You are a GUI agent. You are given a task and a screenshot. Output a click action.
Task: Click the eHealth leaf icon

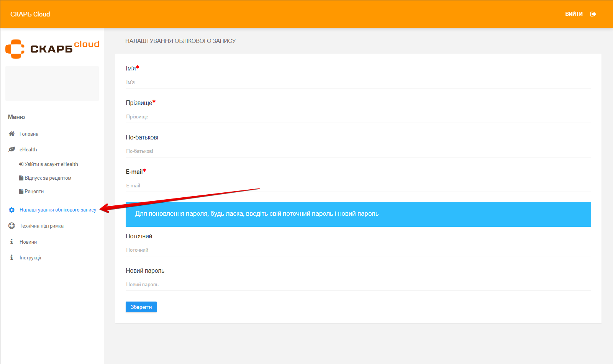pos(11,149)
